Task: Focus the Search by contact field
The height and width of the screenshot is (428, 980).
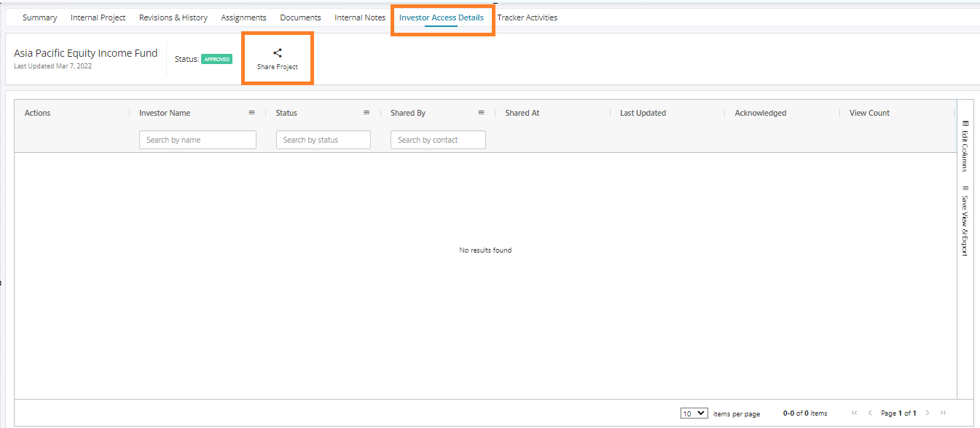Action: [x=438, y=140]
